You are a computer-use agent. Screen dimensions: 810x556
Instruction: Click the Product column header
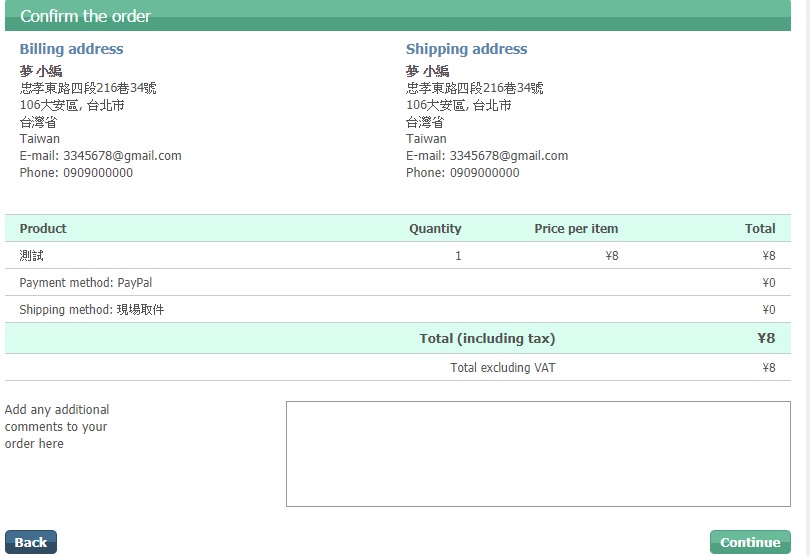pyautogui.click(x=43, y=229)
